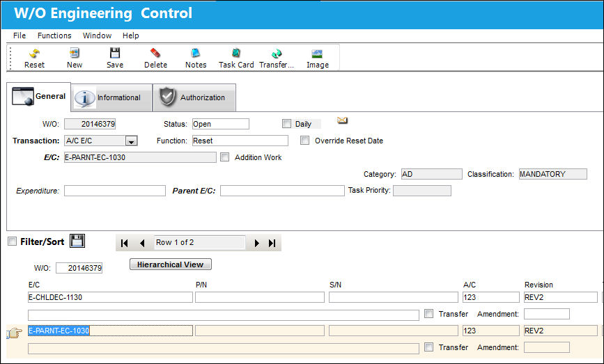The height and width of the screenshot is (364, 604).
Task: Go to next row arrow
Action: (256, 243)
